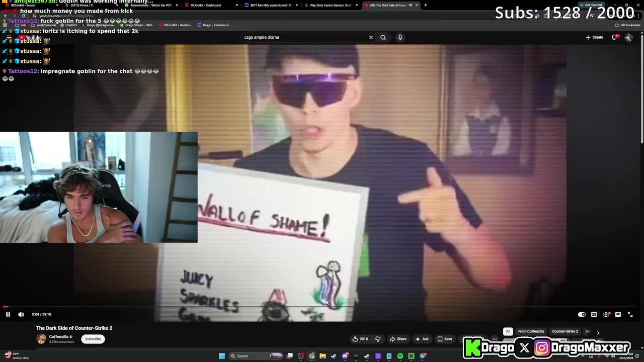
Task: Open Coffeezilla channel name link
Action: coord(59,337)
